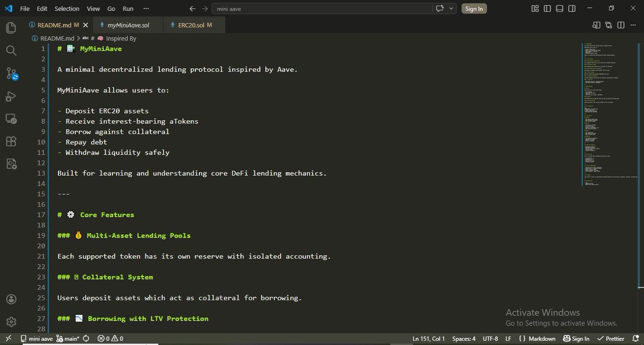Viewport: 644px width, 345px height.
Task: Open the Extensions view
Action: click(11, 142)
